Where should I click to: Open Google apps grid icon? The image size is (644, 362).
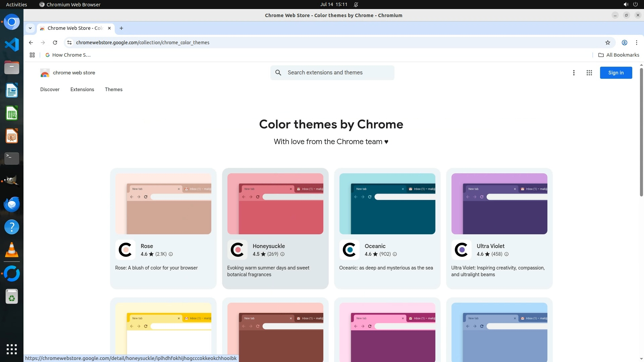tap(589, 73)
